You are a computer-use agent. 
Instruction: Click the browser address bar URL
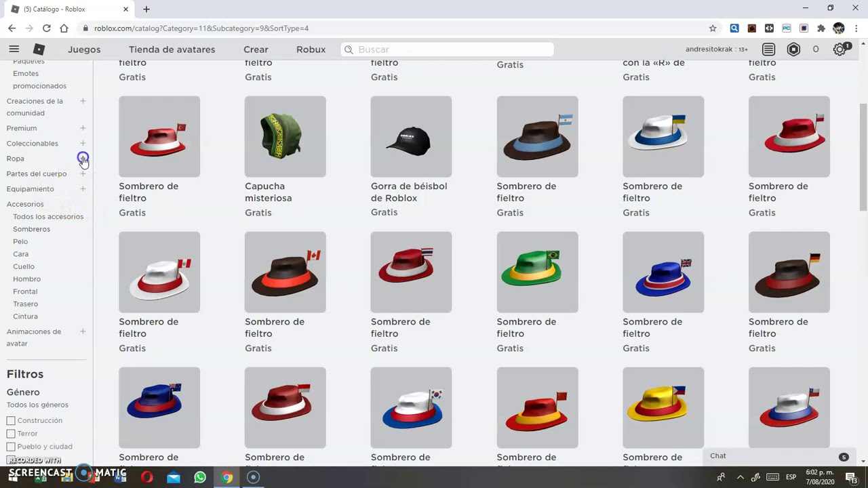(201, 28)
